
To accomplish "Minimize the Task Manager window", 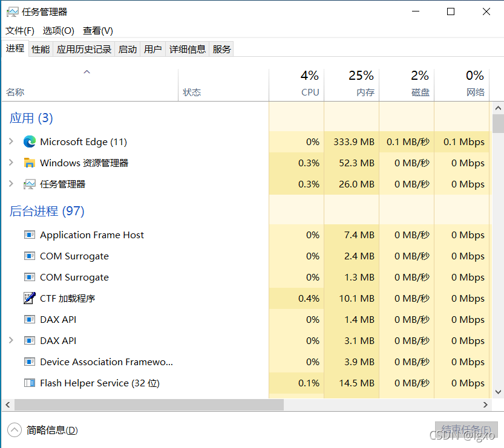I will coord(416,11).
